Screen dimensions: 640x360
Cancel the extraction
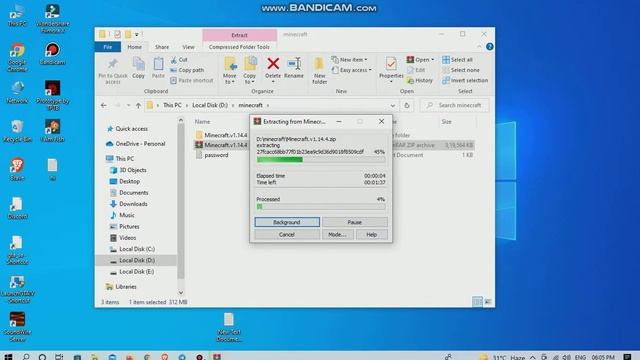pos(287,235)
